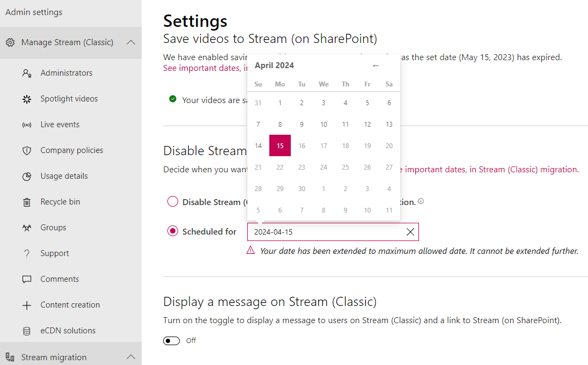Click the Recycle bin trash icon
The width and height of the screenshot is (588, 365).
point(27,202)
